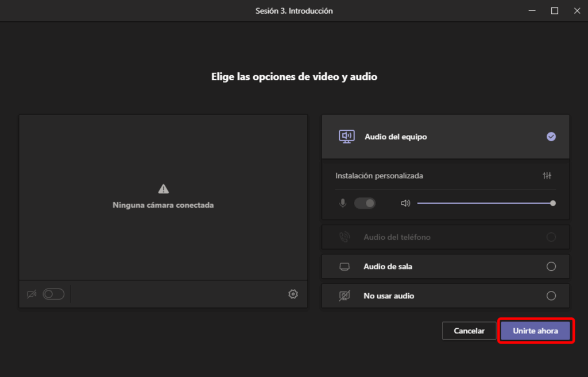Screen dimensions: 588x377
Task: Click the speaker volume icon
Action: pyautogui.click(x=405, y=203)
